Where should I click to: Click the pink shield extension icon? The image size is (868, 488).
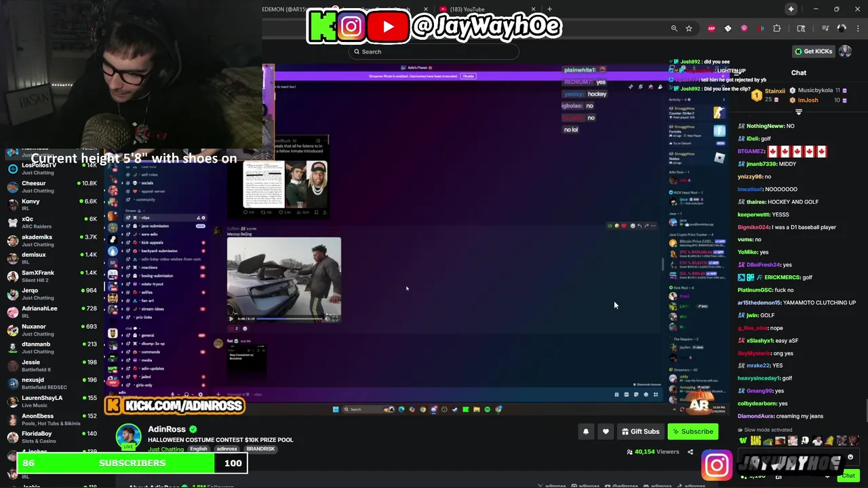(744, 28)
